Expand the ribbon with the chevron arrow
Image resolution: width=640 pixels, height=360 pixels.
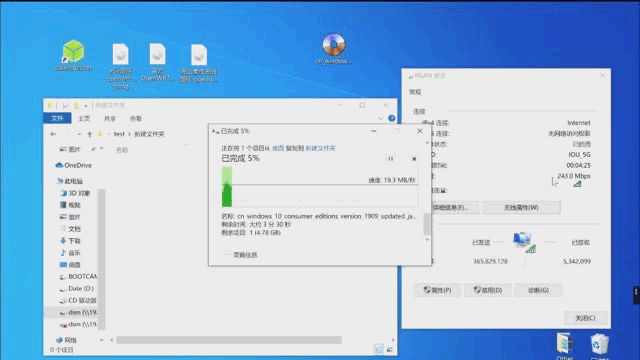tap(381, 118)
